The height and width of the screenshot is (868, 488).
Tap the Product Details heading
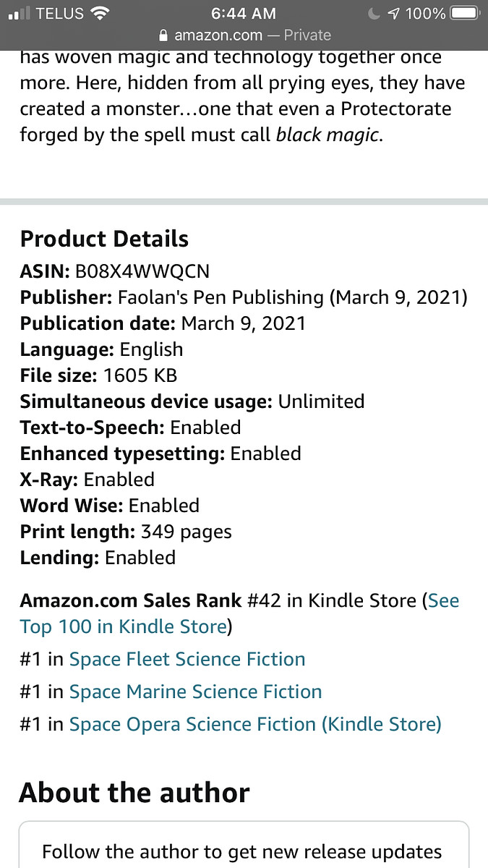pyautogui.click(x=104, y=239)
